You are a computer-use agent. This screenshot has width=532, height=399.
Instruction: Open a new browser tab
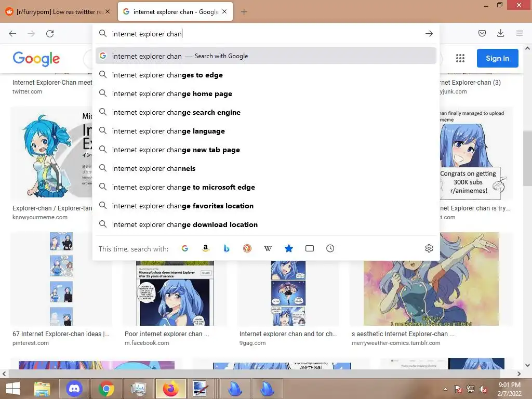pos(244,12)
